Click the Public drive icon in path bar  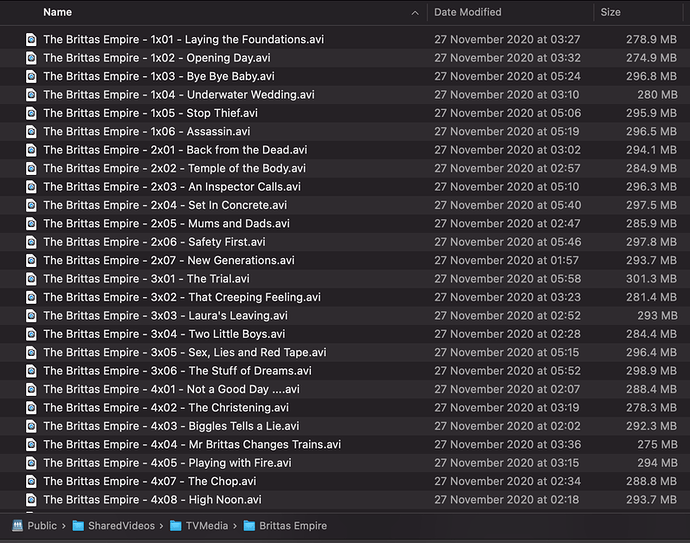click(17, 526)
